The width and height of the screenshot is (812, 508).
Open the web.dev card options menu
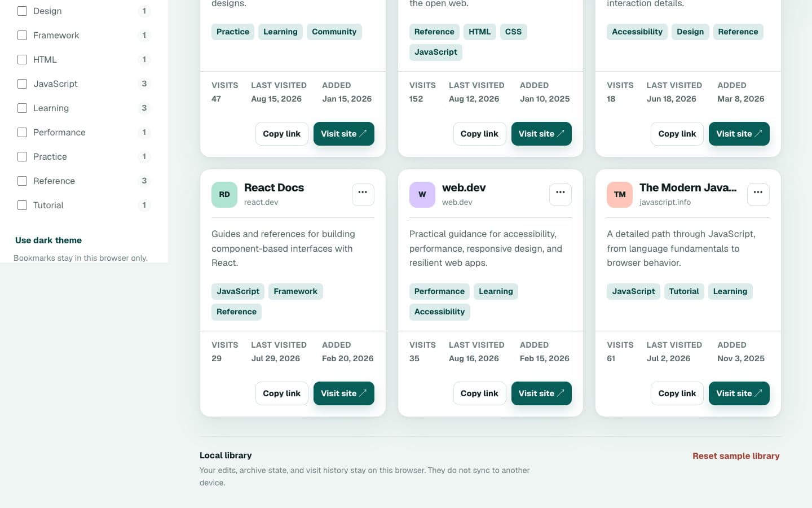click(561, 194)
